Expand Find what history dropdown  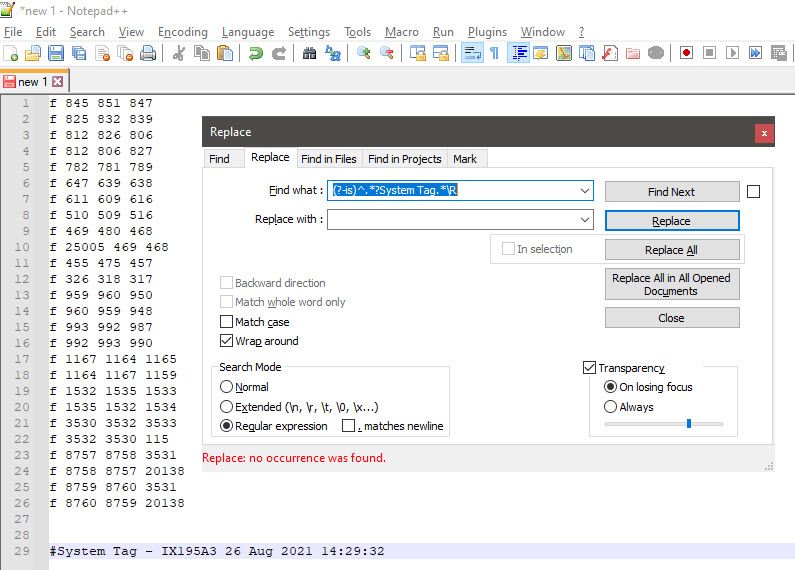585,191
